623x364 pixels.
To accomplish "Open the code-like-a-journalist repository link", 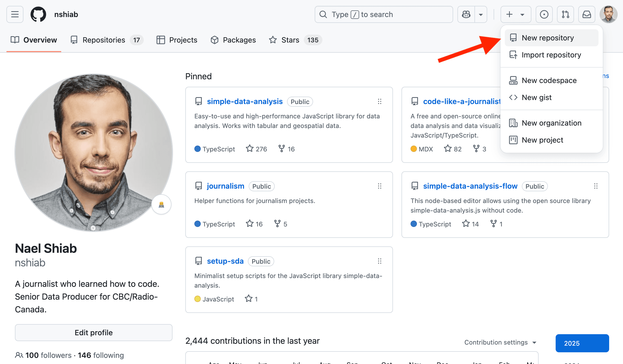I will 462,101.
